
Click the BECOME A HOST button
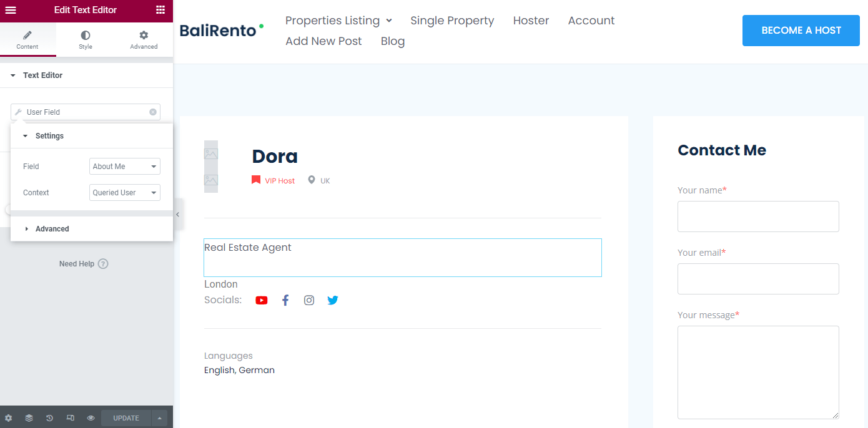coord(801,31)
